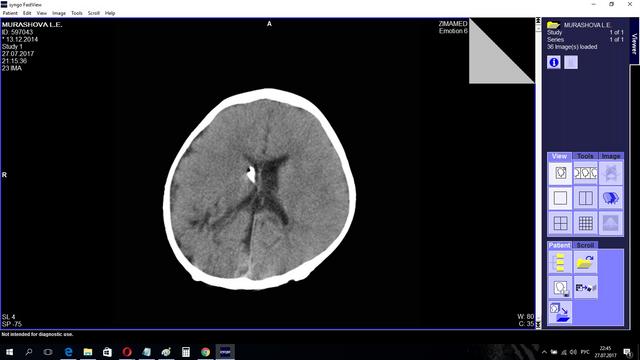Open Google Chrome from the taskbar
The height and width of the screenshot is (360, 640).
click(205, 352)
